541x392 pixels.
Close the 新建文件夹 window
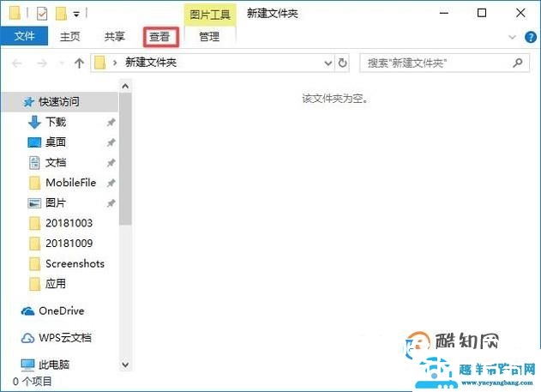(x=520, y=13)
